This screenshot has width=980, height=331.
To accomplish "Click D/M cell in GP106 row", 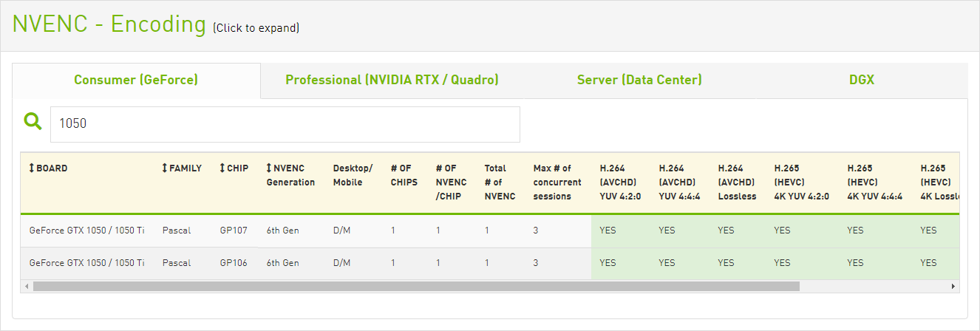I will click(x=341, y=263).
